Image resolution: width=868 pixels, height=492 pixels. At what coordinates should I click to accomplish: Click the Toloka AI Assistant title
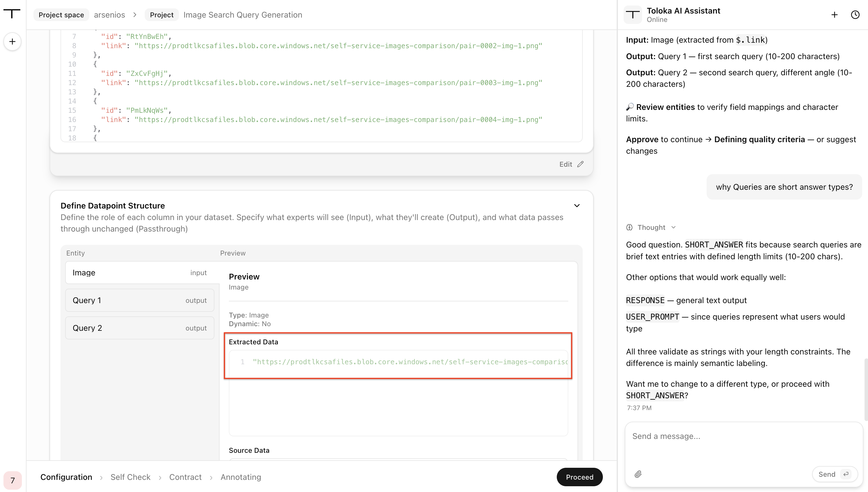pyautogui.click(x=683, y=11)
